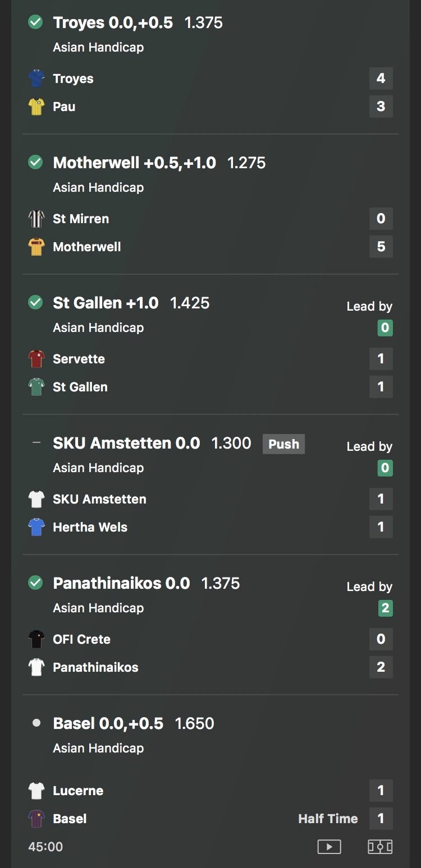Open the OFI Crete team row
The height and width of the screenshot is (868, 421).
pos(81,639)
